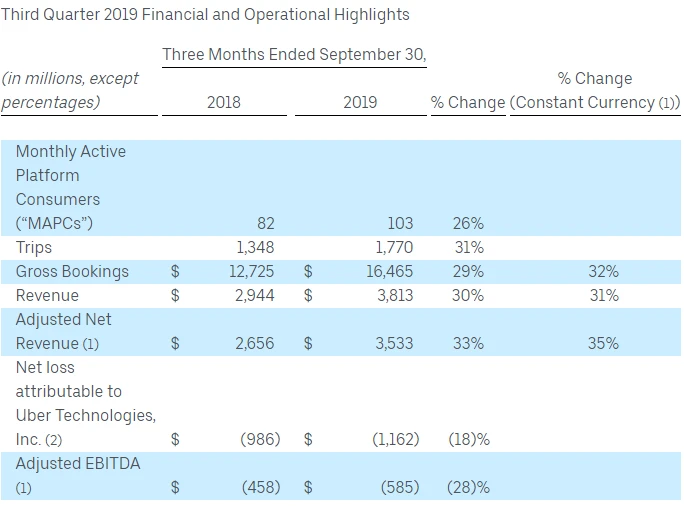Select the 2018 Revenue value 2,944
This screenshot has height=506, width=684.
pyautogui.click(x=254, y=295)
